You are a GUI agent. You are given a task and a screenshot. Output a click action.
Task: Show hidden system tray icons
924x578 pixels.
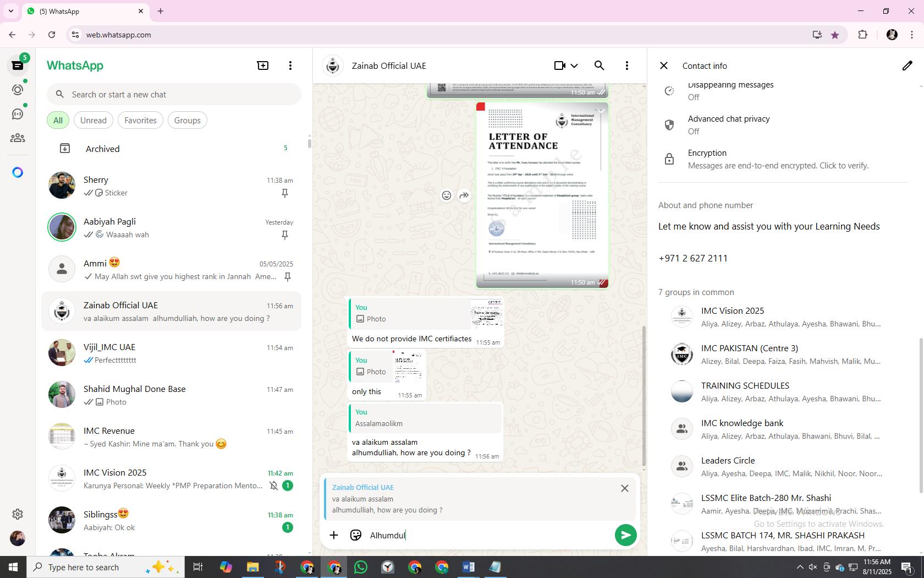[x=800, y=567]
